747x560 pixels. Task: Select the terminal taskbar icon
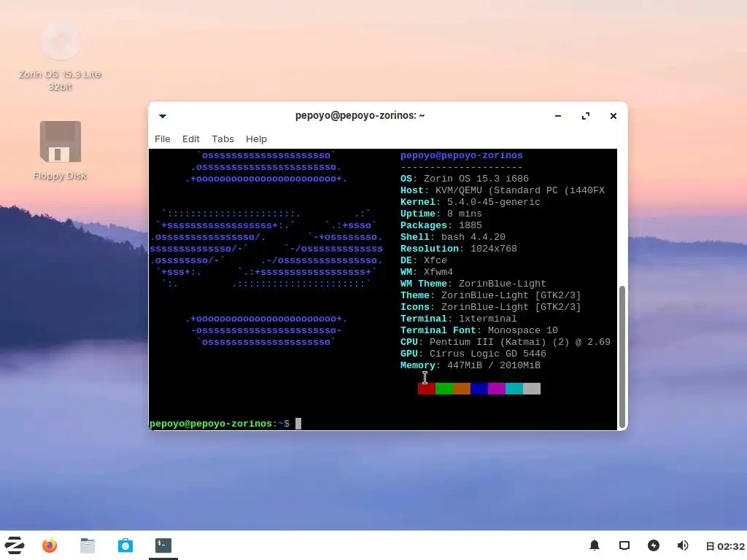[x=163, y=545]
